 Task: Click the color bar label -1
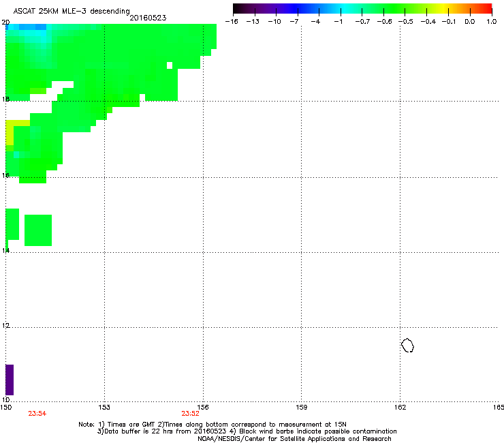pyautogui.click(x=338, y=22)
